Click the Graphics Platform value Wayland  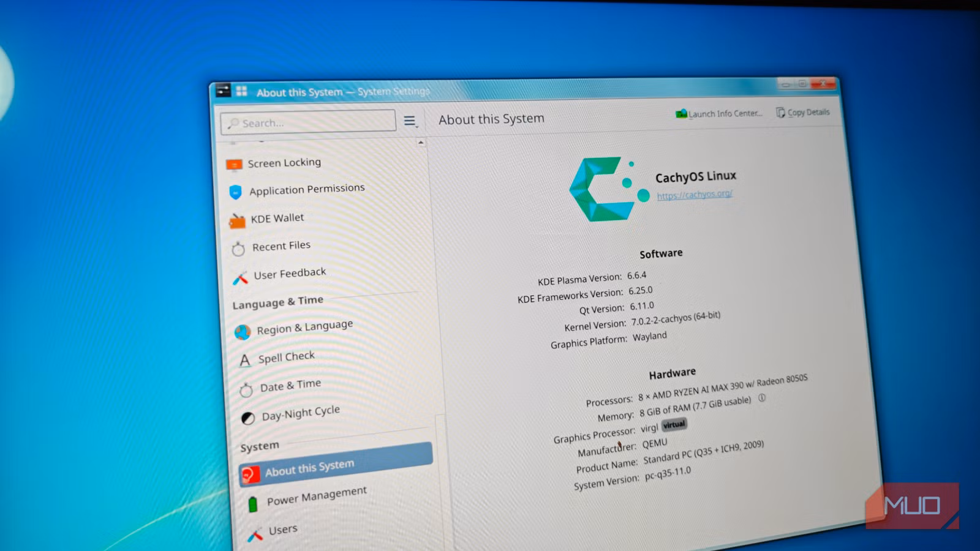650,336
